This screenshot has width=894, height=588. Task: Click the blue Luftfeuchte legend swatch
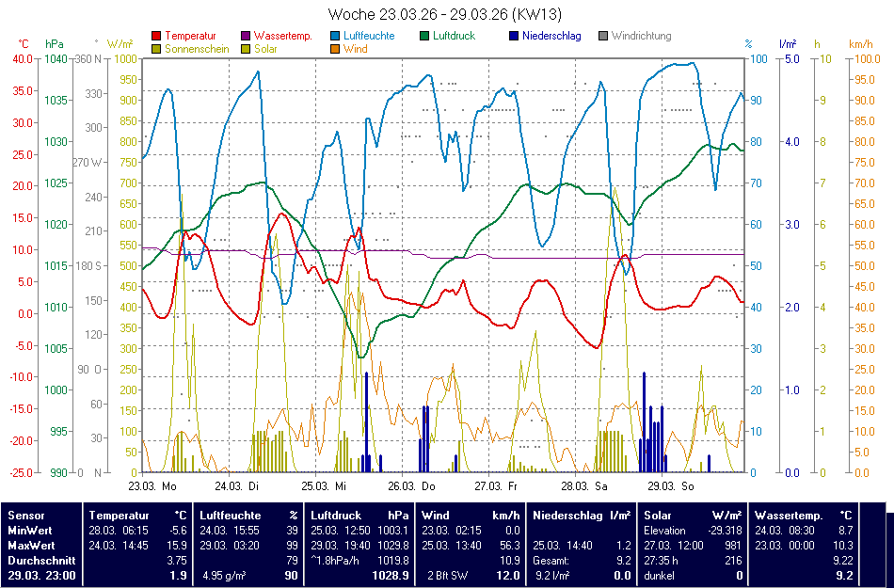click(x=335, y=37)
